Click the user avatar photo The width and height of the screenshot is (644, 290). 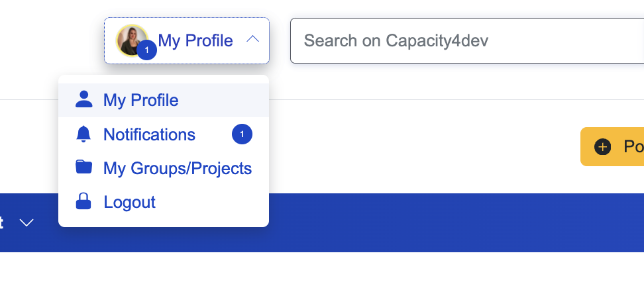click(130, 38)
